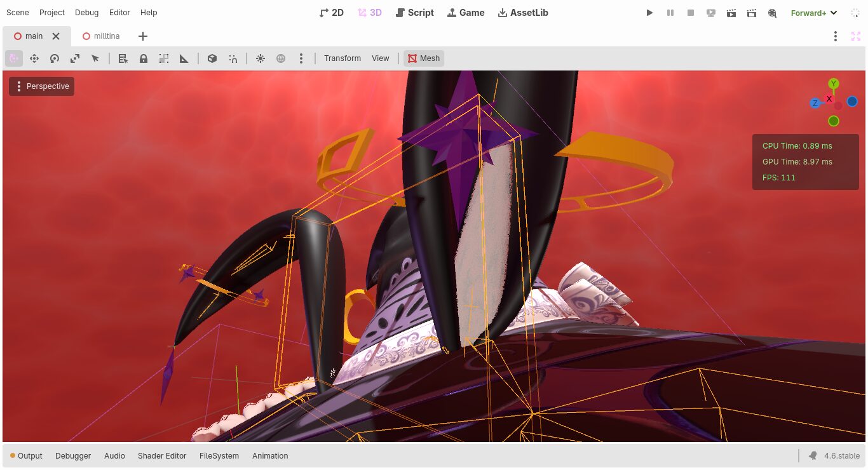Click the CPU Time readout

[x=797, y=146]
